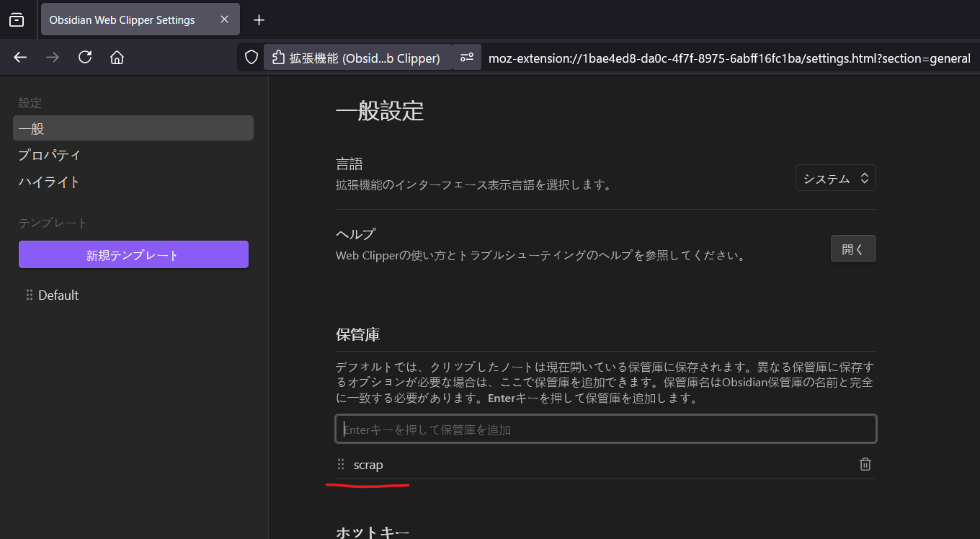
Task: Open the 言語 システム dropdown
Action: pos(835,179)
